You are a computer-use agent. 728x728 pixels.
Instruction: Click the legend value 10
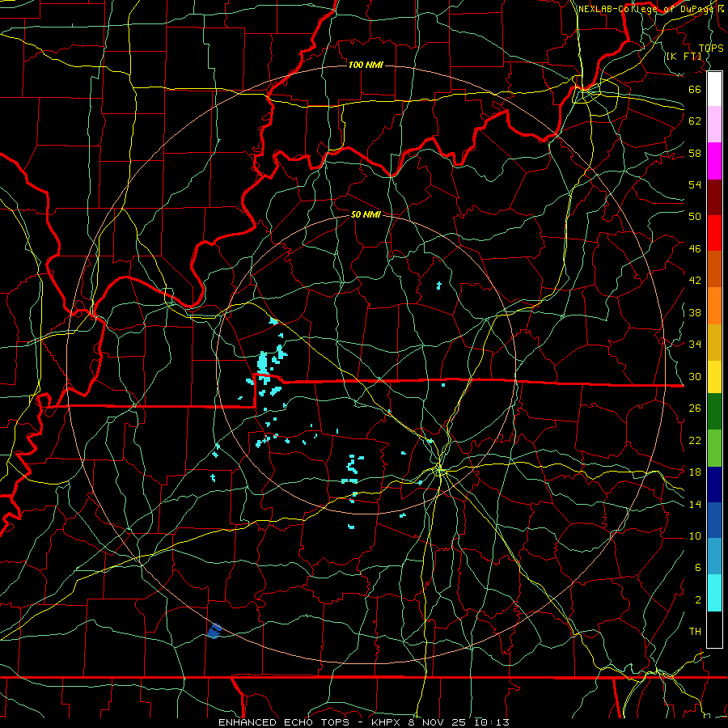click(x=695, y=536)
